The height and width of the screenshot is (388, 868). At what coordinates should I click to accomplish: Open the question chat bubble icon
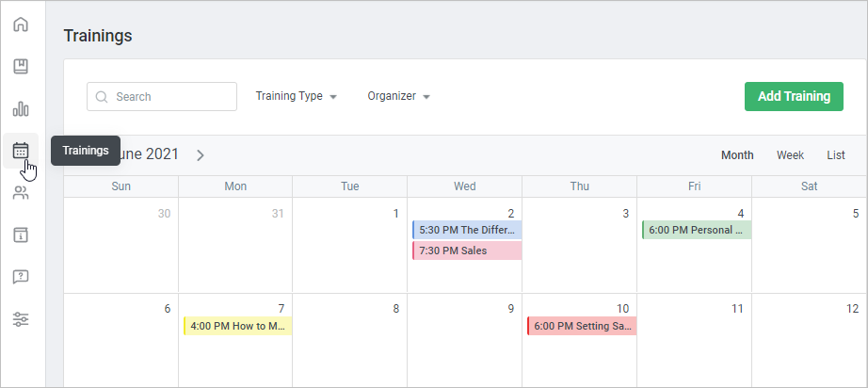(x=21, y=277)
